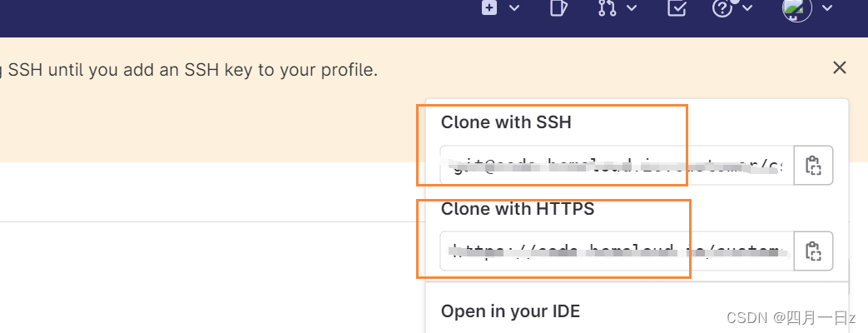Image resolution: width=868 pixels, height=333 pixels.
Task: Click the HTTPS clone URL field
Action: [x=616, y=251]
